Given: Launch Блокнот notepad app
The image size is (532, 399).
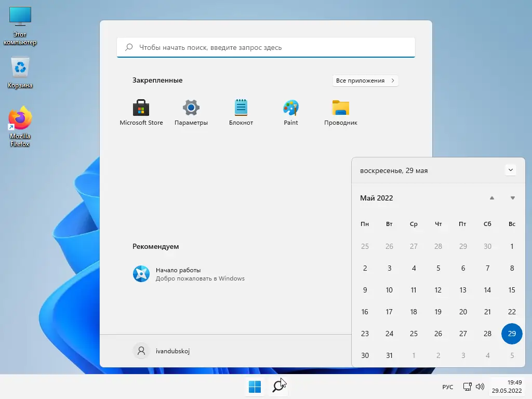Looking at the screenshot, I should coord(241,113).
